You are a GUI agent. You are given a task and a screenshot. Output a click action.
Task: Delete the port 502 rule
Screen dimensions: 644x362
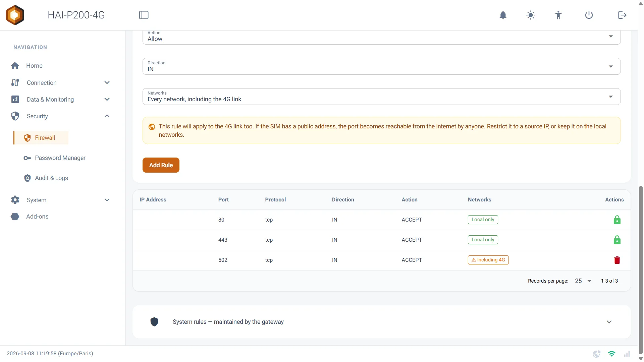click(617, 260)
